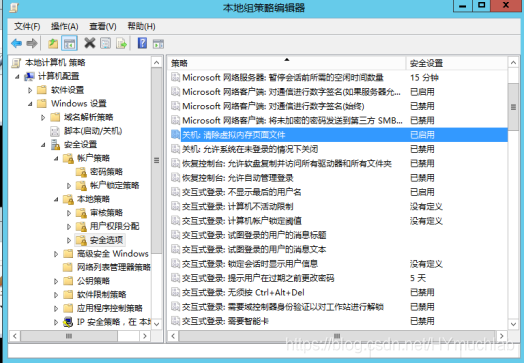Open the 文件(F) menu
The width and height of the screenshot is (524, 363).
[x=27, y=26]
